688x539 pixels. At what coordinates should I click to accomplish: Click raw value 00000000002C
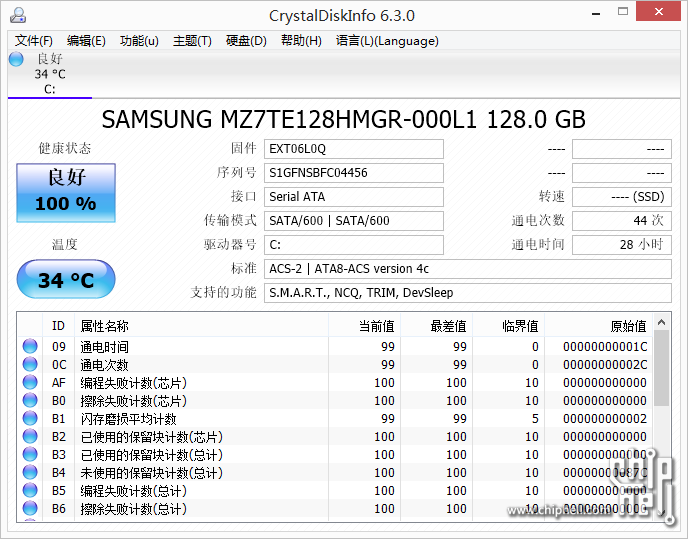pyautogui.click(x=605, y=365)
